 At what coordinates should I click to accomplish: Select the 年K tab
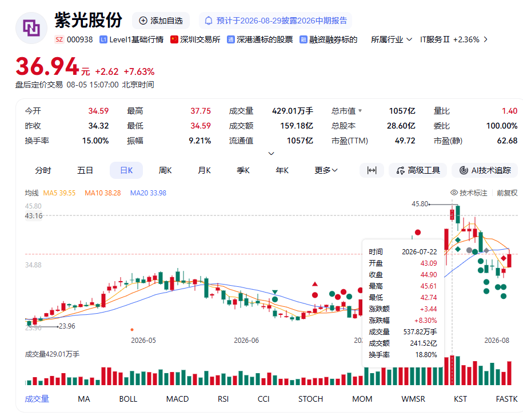click(282, 170)
